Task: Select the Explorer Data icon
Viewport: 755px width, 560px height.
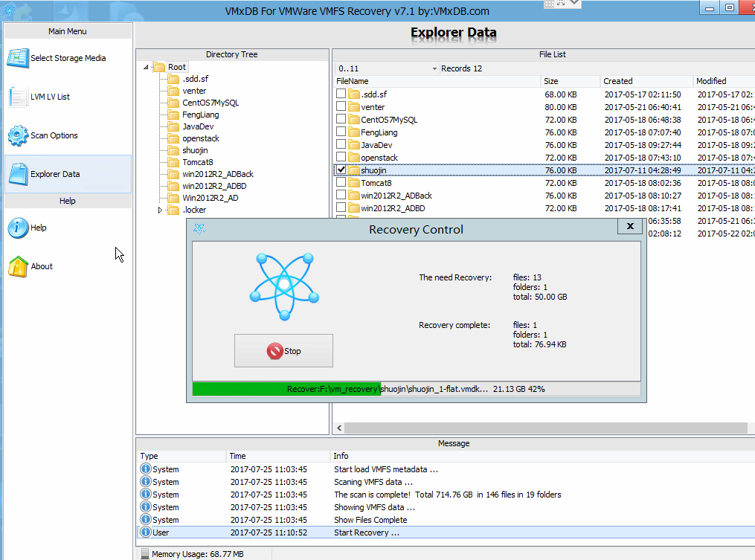Action: click(19, 174)
